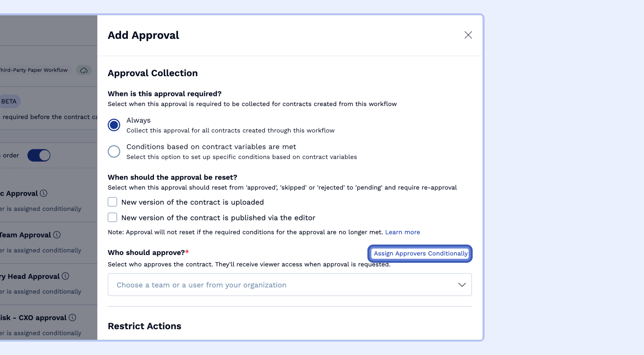Check 'New version of the contract is uploaded'
This screenshot has height=355, width=644.
tap(112, 202)
